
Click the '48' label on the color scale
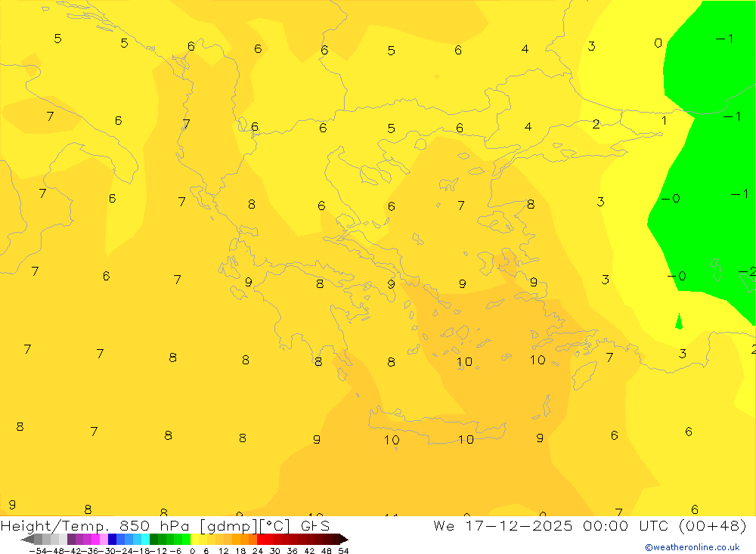point(326,551)
